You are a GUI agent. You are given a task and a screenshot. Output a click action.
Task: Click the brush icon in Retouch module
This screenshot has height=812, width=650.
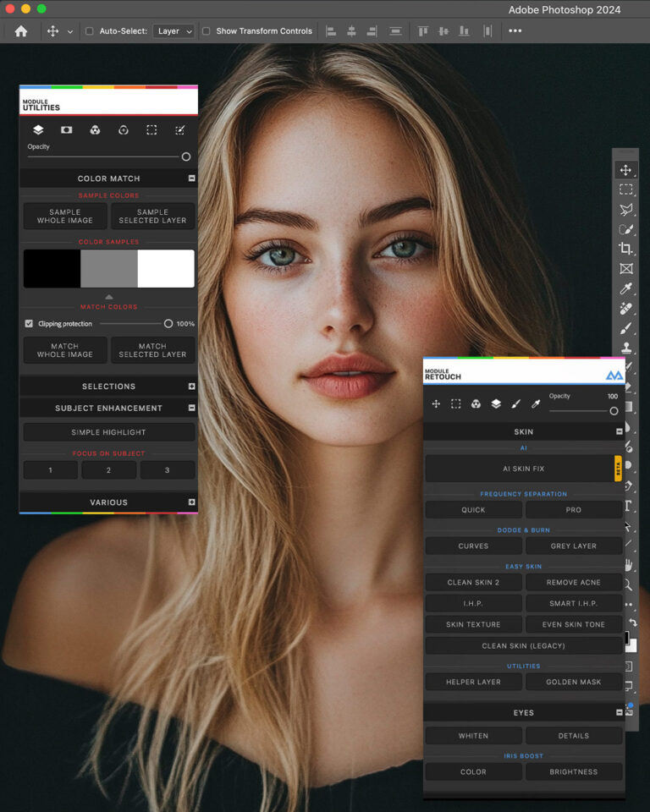pyautogui.click(x=515, y=404)
